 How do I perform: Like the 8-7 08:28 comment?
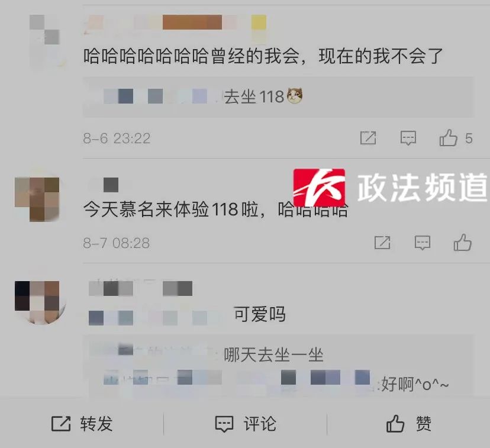click(x=463, y=243)
